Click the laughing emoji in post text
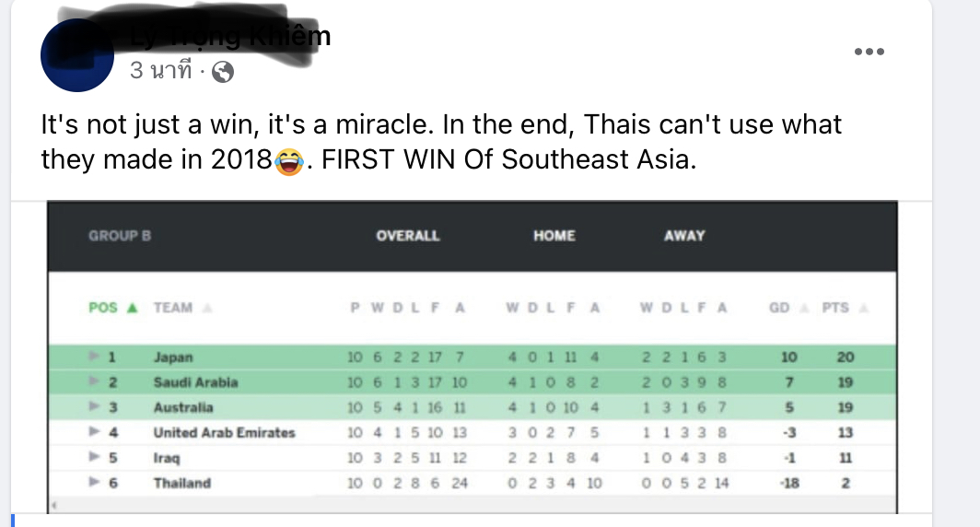Image resolution: width=980 pixels, height=527 pixels. [289, 160]
